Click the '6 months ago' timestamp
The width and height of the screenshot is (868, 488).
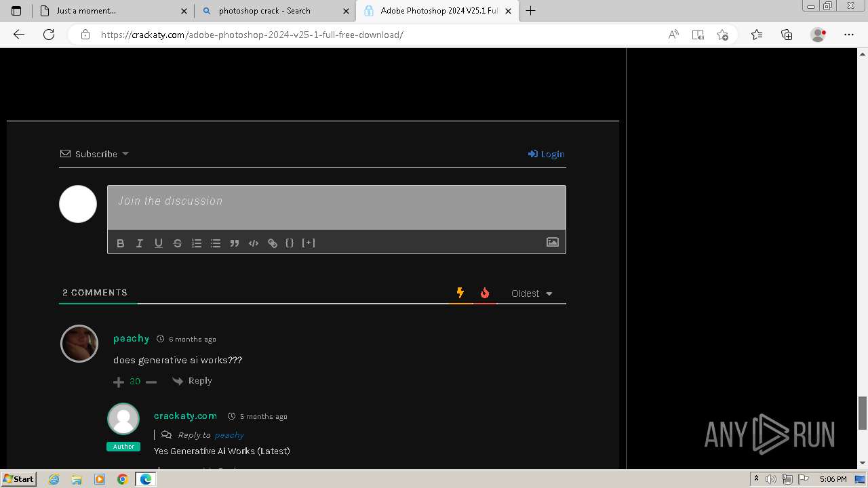193,339
